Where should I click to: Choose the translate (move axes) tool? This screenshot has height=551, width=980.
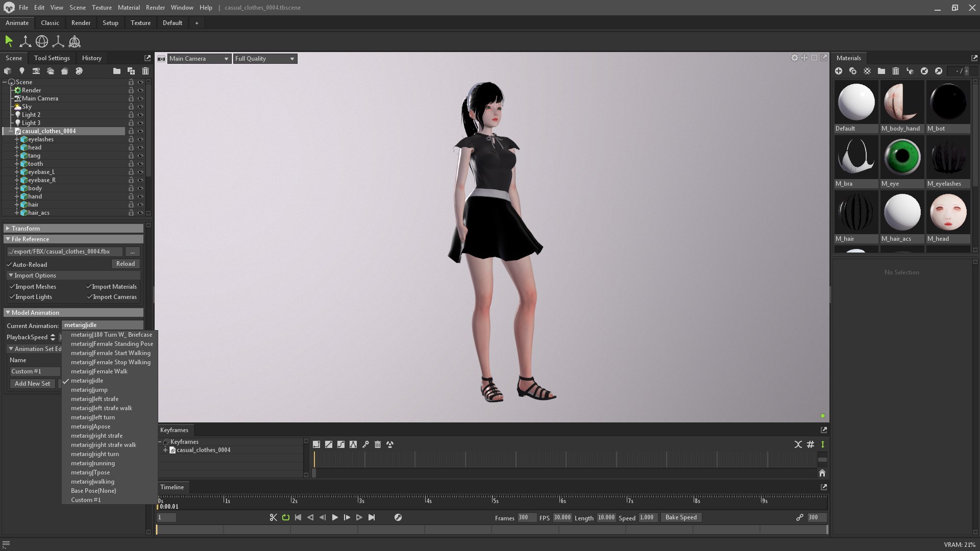click(25, 41)
